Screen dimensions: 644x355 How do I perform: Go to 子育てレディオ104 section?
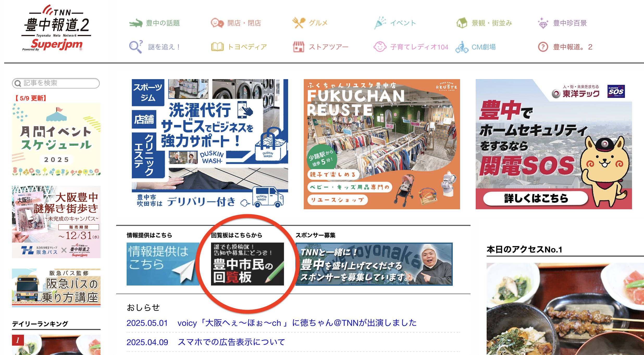419,47
